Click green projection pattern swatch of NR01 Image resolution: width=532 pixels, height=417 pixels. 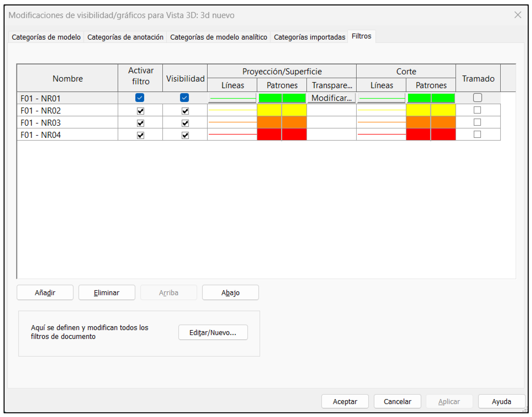(282, 98)
